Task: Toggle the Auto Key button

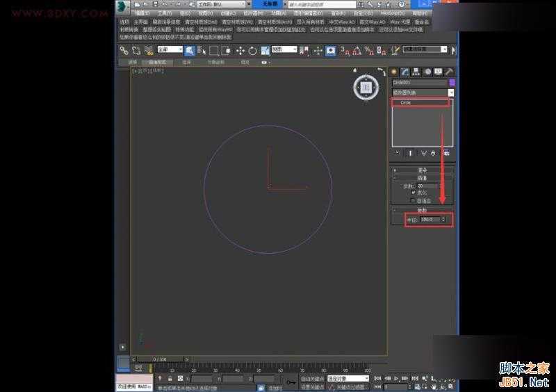Action: (312, 379)
